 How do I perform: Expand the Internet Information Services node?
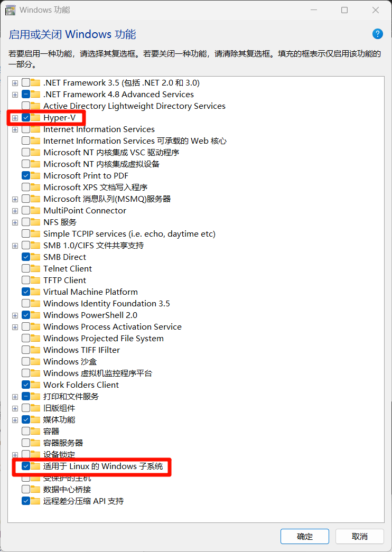click(x=15, y=129)
